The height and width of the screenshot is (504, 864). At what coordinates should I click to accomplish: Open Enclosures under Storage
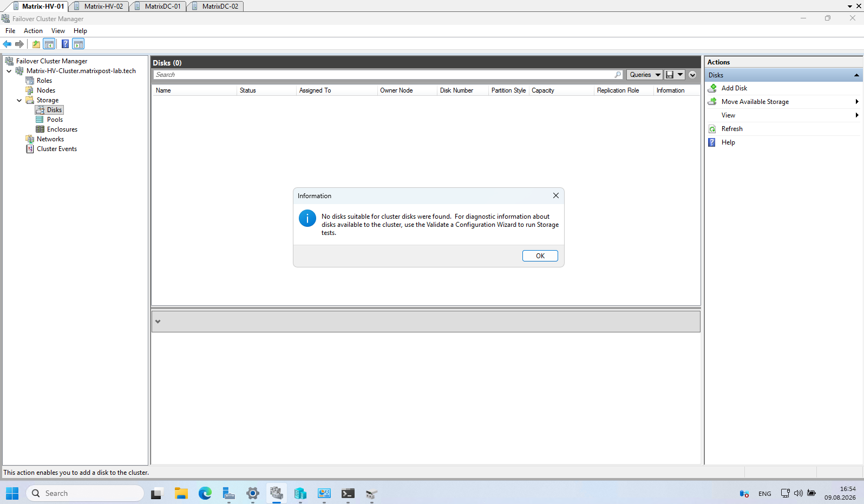[x=62, y=129]
